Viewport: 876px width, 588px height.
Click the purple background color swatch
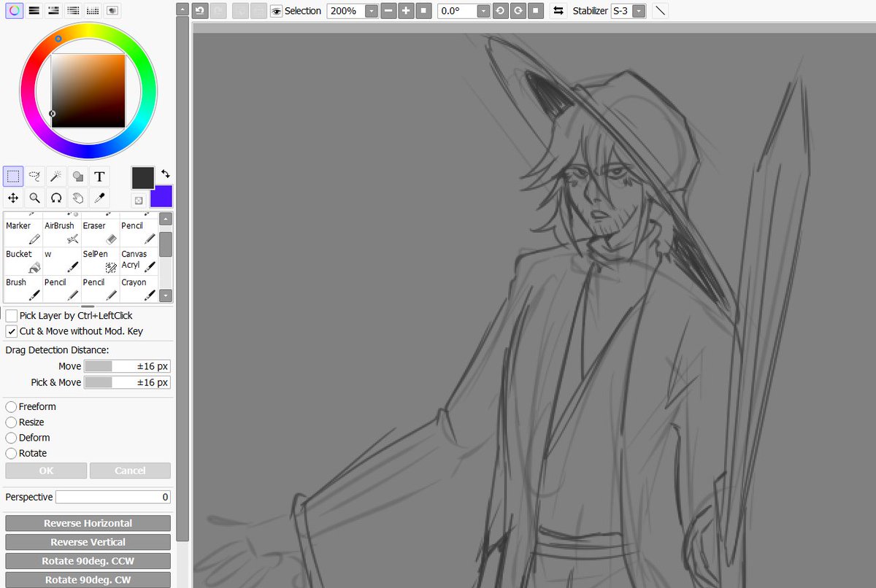161,196
